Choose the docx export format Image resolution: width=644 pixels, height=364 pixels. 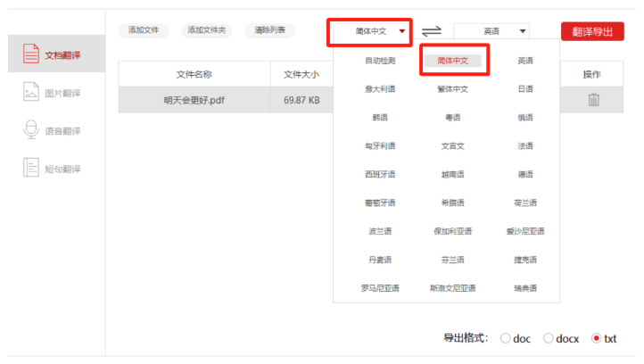click(549, 338)
